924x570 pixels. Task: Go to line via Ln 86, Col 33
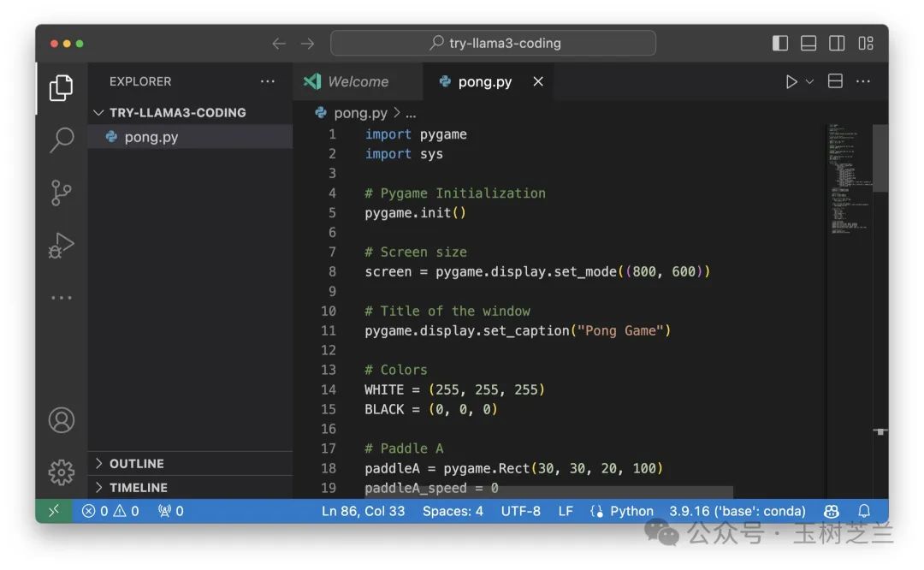coord(363,511)
